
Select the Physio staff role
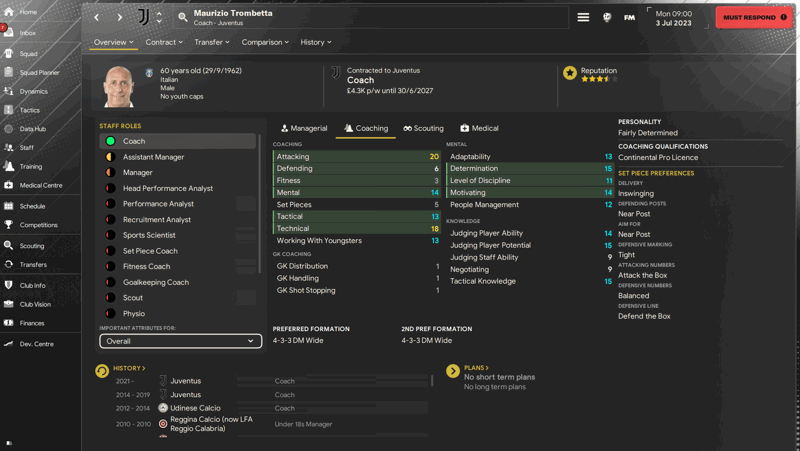click(x=178, y=313)
